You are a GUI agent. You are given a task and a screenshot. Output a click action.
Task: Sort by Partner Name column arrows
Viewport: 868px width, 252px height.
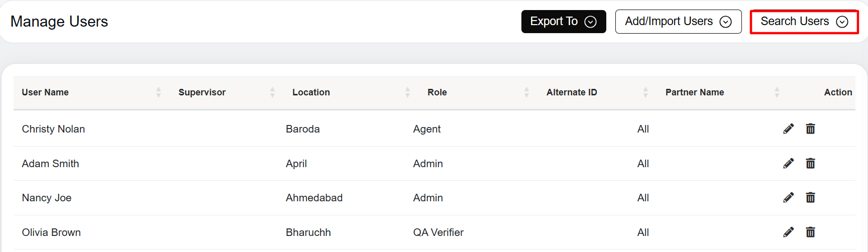pyautogui.click(x=777, y=92)
